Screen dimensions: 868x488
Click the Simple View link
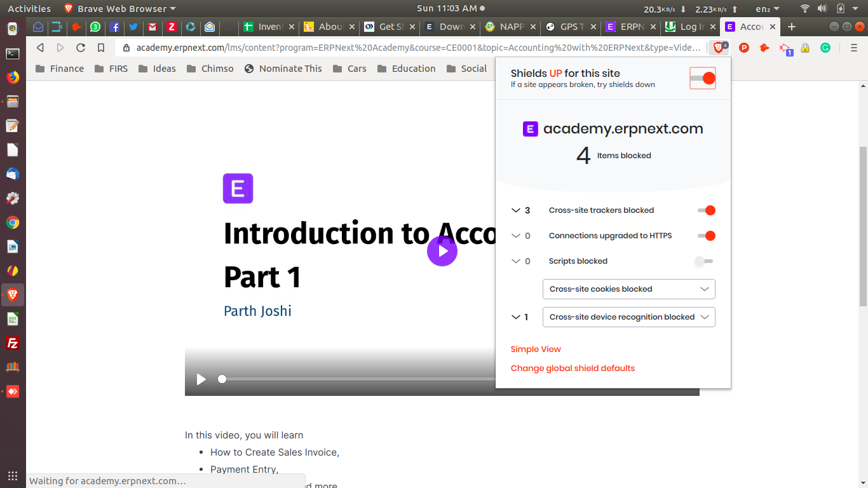click(536, 349)
